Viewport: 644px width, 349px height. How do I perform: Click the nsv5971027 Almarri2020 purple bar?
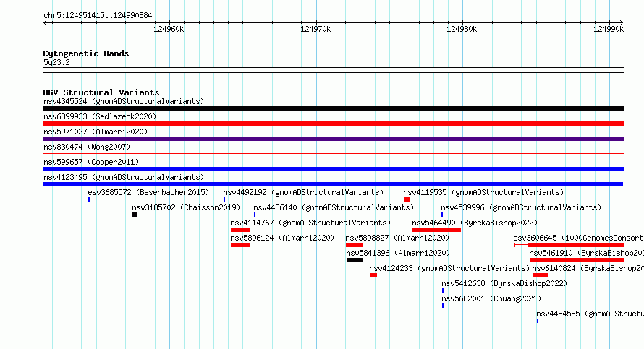click(333, 139)
